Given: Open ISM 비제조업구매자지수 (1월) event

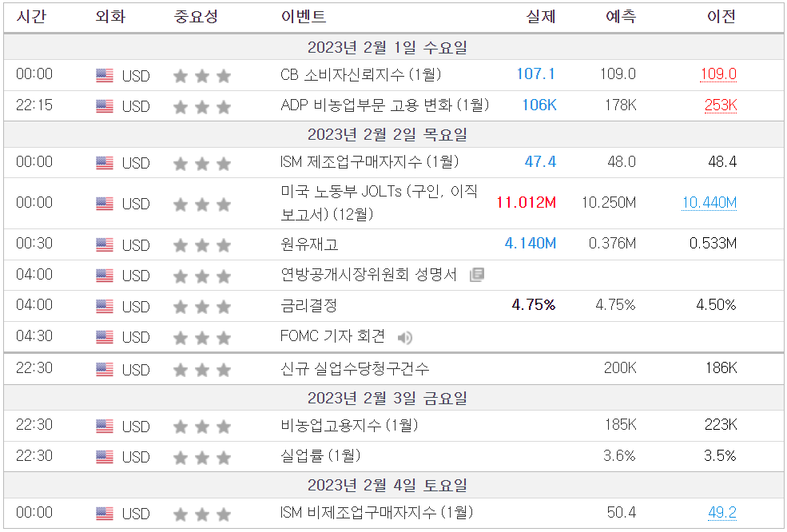Looking at the screenshot, I should coord(377,512).
